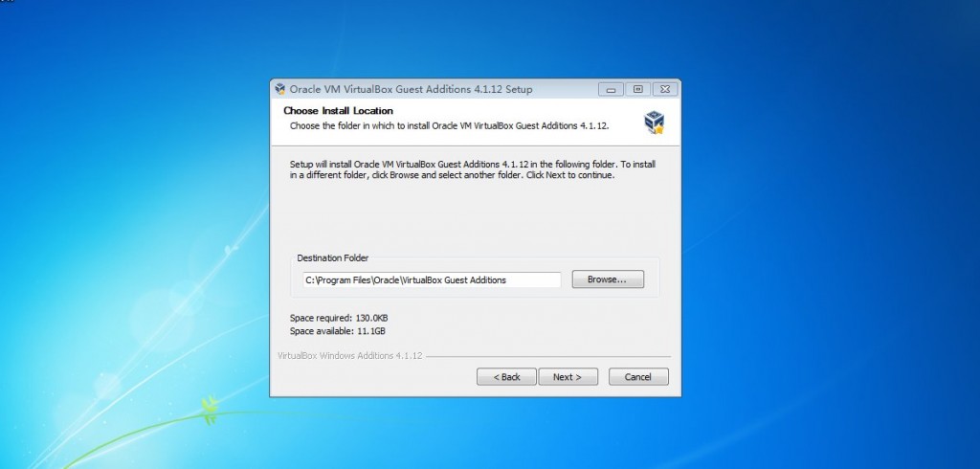980x469 pixels.
Task: Cancel the Guest Additions setup
Action: (x=638, y=377)
